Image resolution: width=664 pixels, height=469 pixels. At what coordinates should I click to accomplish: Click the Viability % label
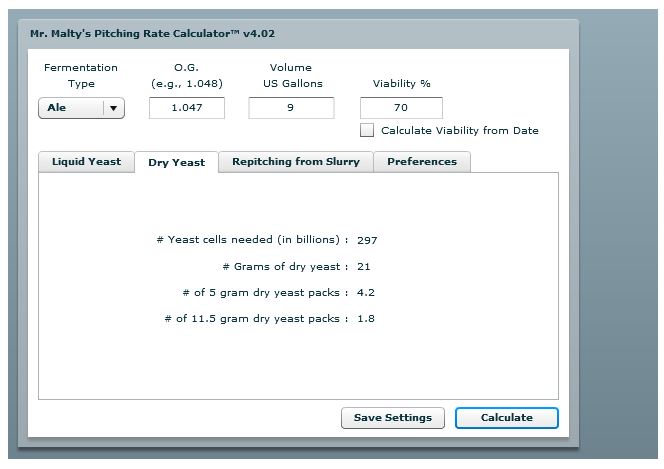tap(401, 84)
